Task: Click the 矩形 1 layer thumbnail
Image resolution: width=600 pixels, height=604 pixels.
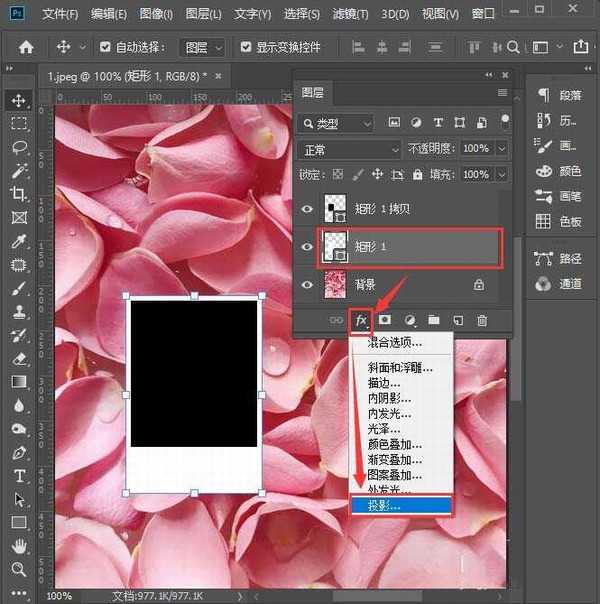Action: coord(334,246)
